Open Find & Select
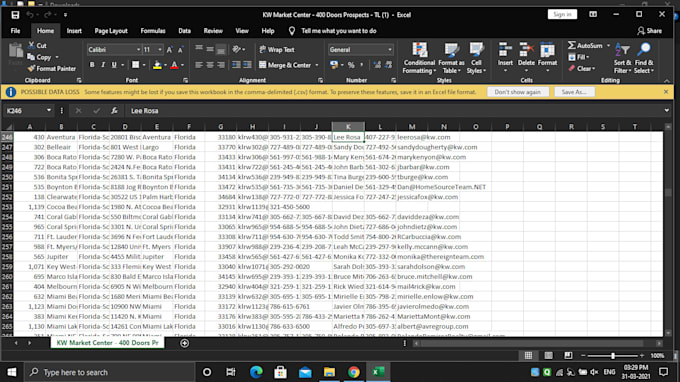The image size is (680, 382). click(644, 58)
